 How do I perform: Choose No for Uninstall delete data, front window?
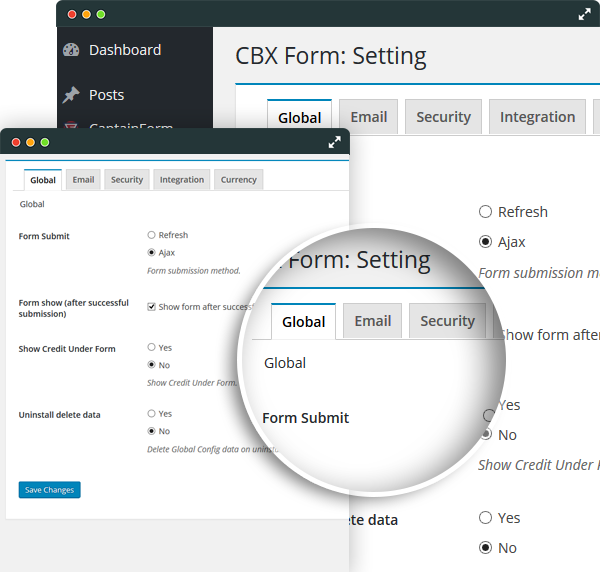pos(152,431)
